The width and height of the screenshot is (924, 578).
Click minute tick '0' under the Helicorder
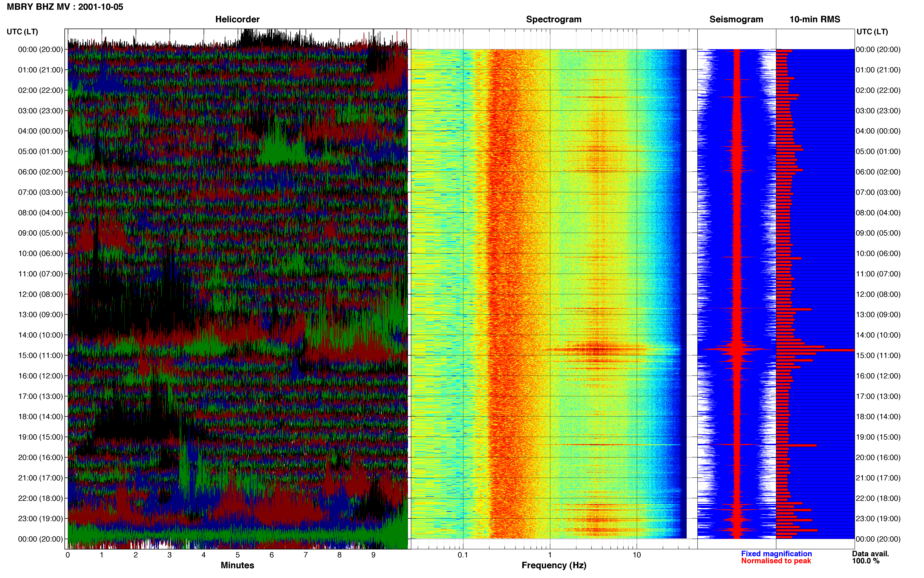tap(68, 555)
